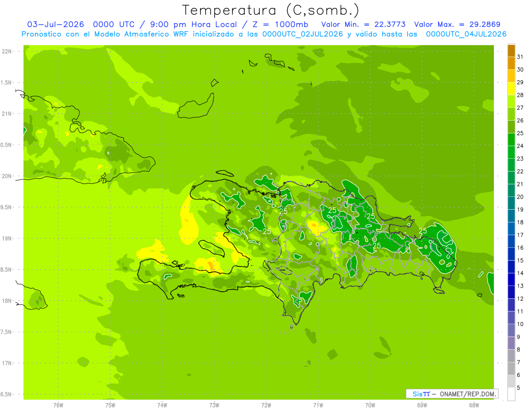Click the date text "03-Jul-2026"
Viewport: 532px width, 411px height.
click(x=56, y=24)
